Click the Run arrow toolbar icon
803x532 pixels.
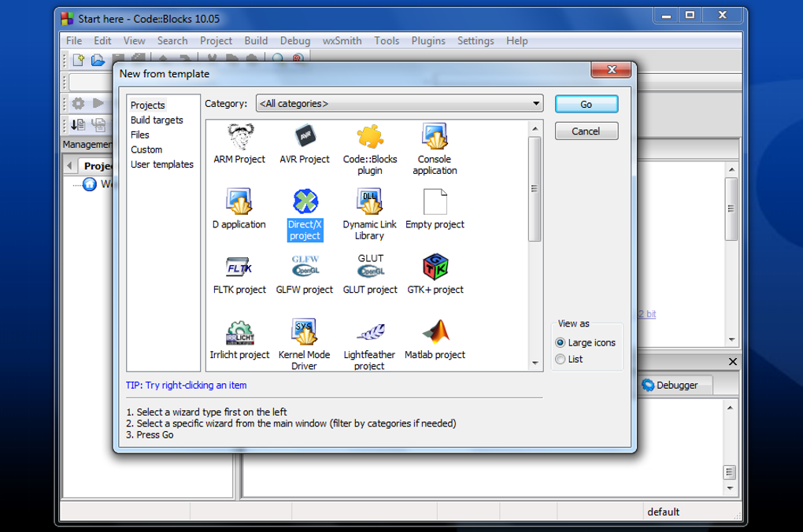(x=98, y=103)
